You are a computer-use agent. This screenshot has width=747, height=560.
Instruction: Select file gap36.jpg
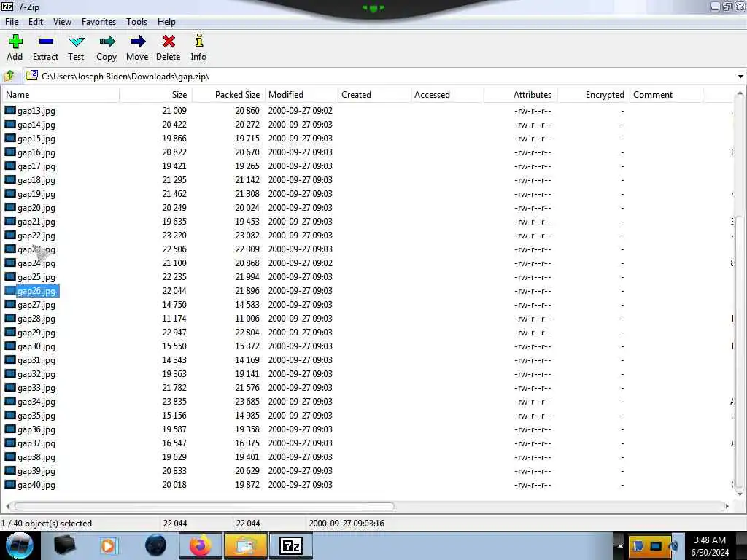36,429
